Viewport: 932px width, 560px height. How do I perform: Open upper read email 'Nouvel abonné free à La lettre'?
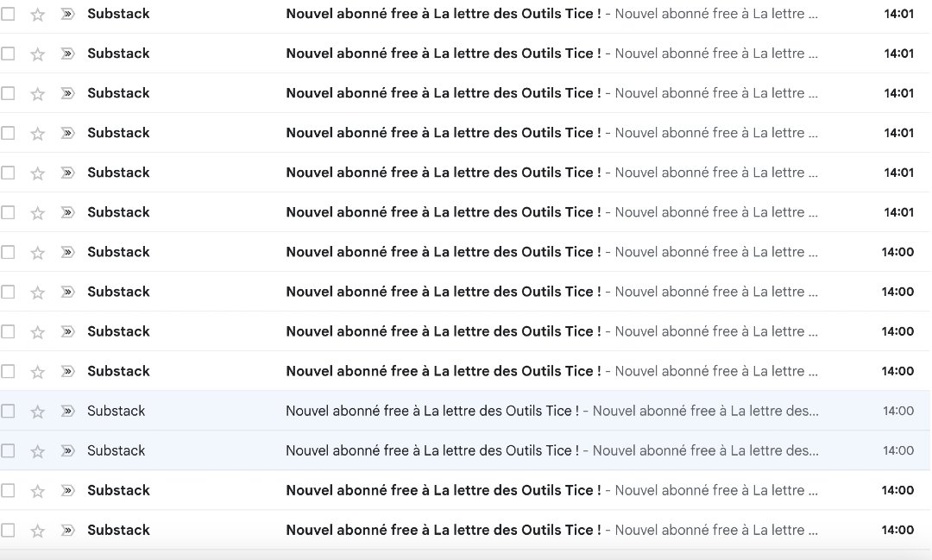click(x=432, y=411)
